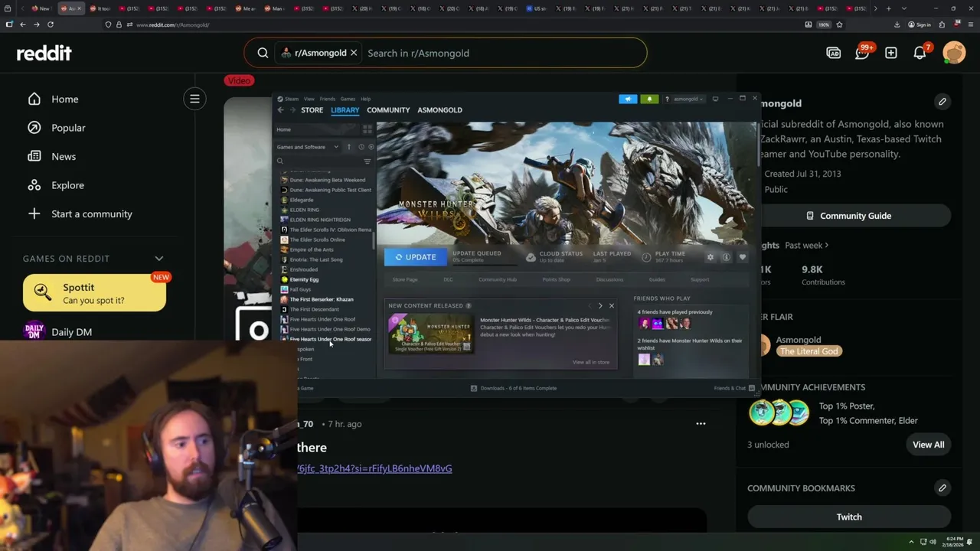This screenshot has width=980, height=551.
Task: Reload the page in the browser
Action: coord(51,24)
